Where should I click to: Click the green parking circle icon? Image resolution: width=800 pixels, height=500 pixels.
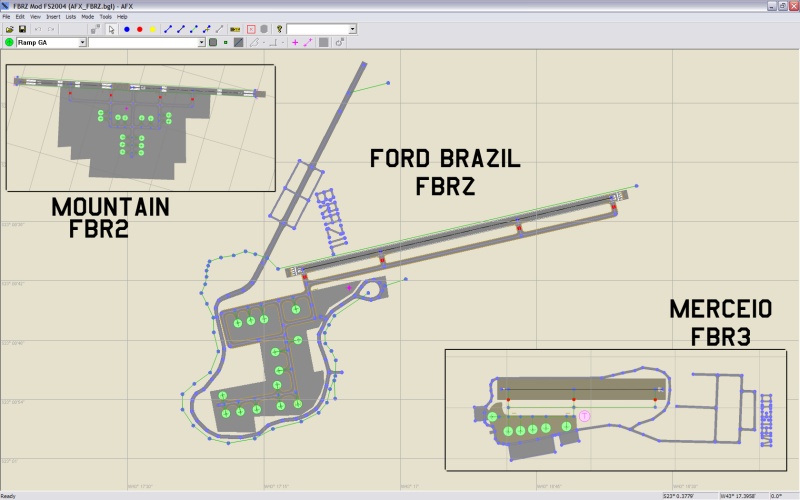point(9,42)
